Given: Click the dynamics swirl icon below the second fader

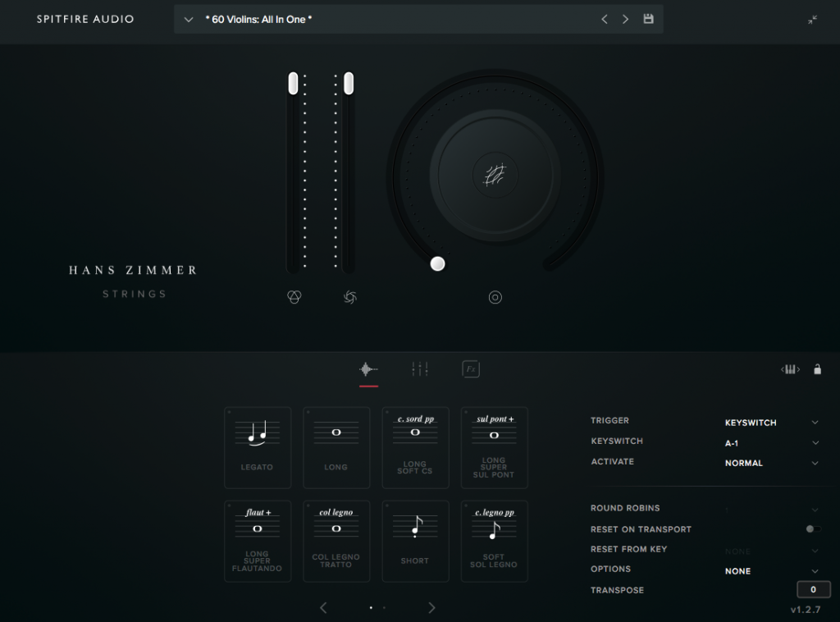Looking at the screenshot, I should [349, 297].
